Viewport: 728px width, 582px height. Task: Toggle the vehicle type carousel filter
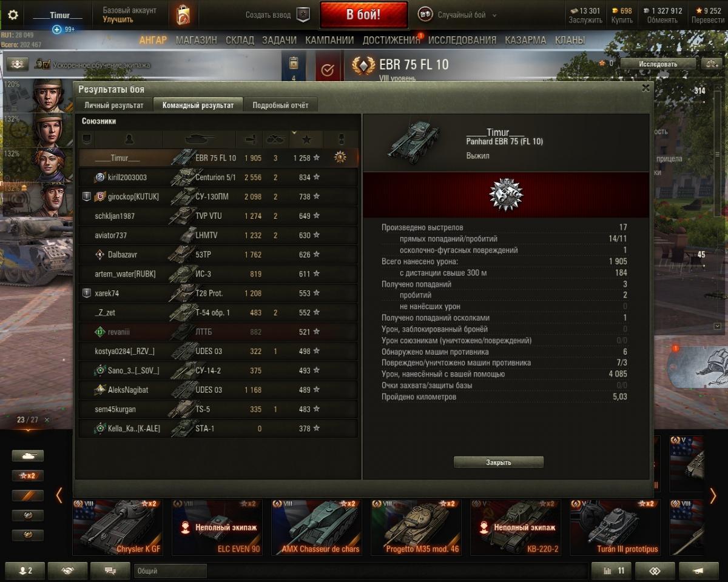point(28,455)
